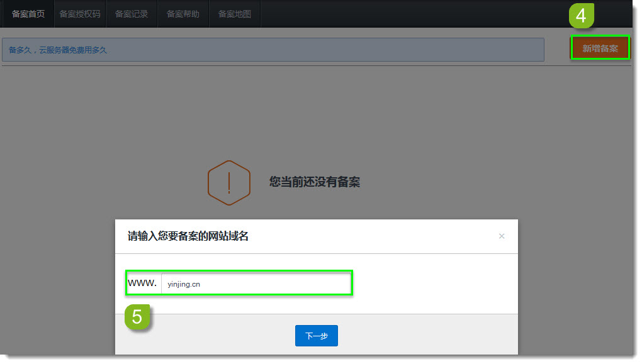642x364 pixels.
Task: Click the 下一步 button
Action: (316, 336)
